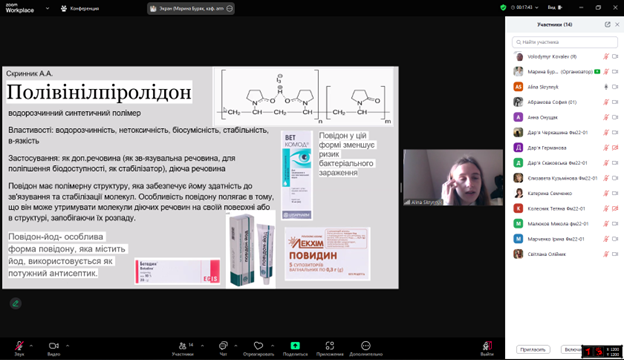
Task: Click the green encryption shield icon
Action: pyautogui.click(x=503, y=8)
